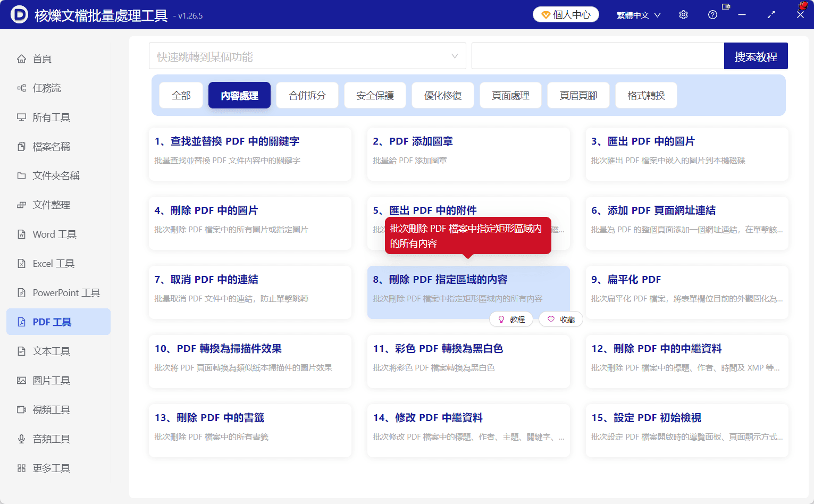Click the 核樂文檔批量處理工具 title text

coord(101,15)
